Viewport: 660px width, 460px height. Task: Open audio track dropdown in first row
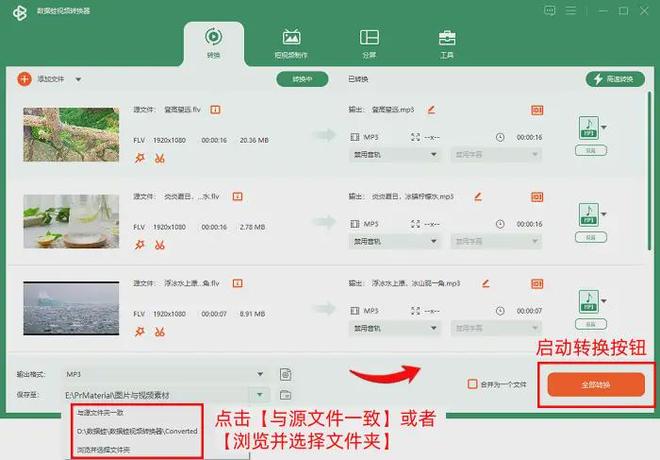pos(394,155)
